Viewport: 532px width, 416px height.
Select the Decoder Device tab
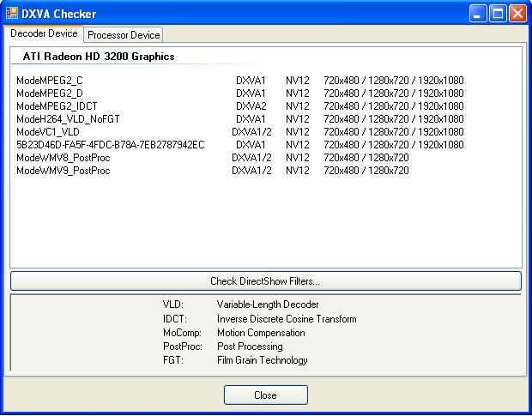(x=44, y=33)
